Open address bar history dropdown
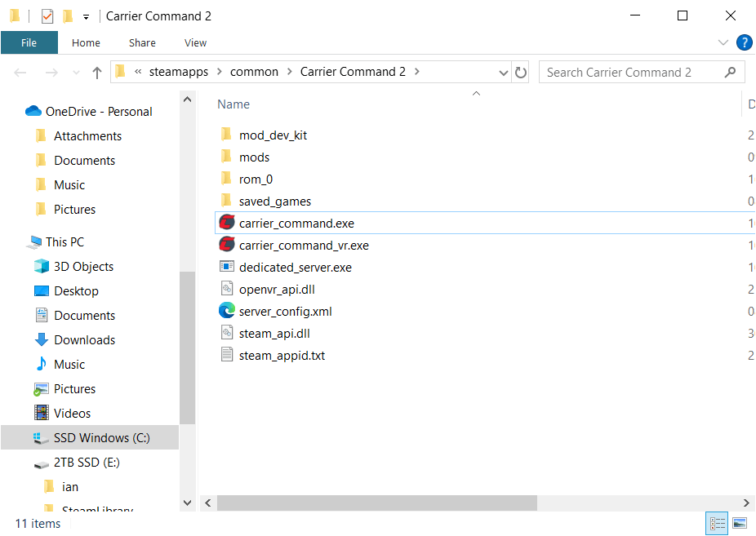 [504, 72]
